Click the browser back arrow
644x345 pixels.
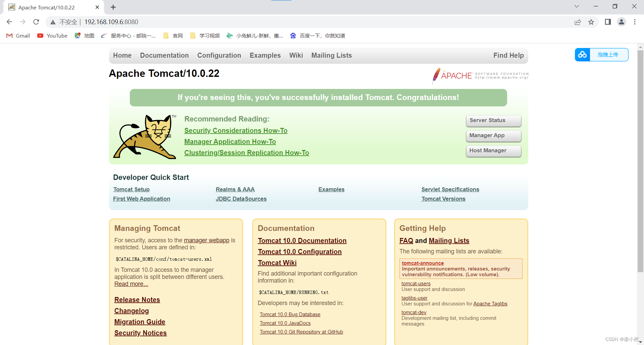(9, 22)
